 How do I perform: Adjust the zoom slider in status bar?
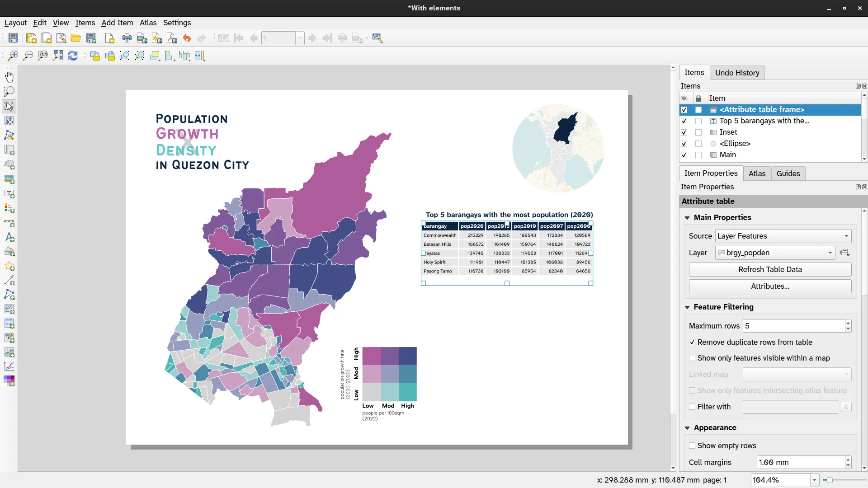[830, 480]
